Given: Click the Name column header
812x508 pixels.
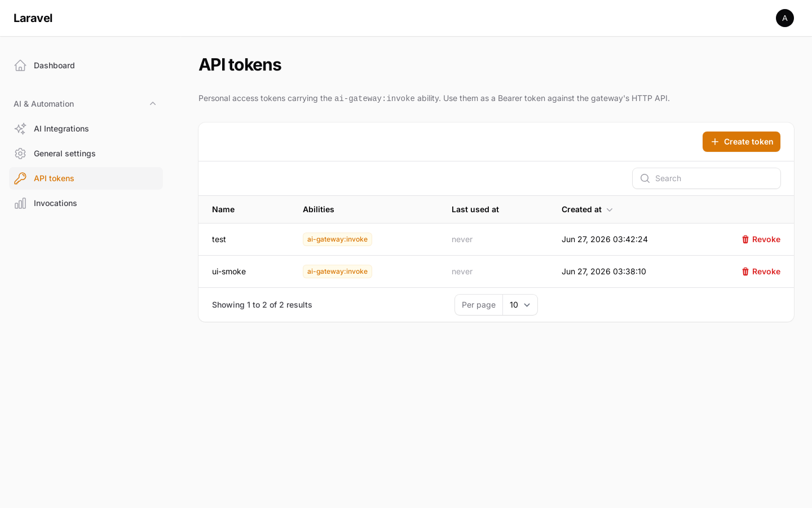Looking at the screenshot, I should point(223,209).
